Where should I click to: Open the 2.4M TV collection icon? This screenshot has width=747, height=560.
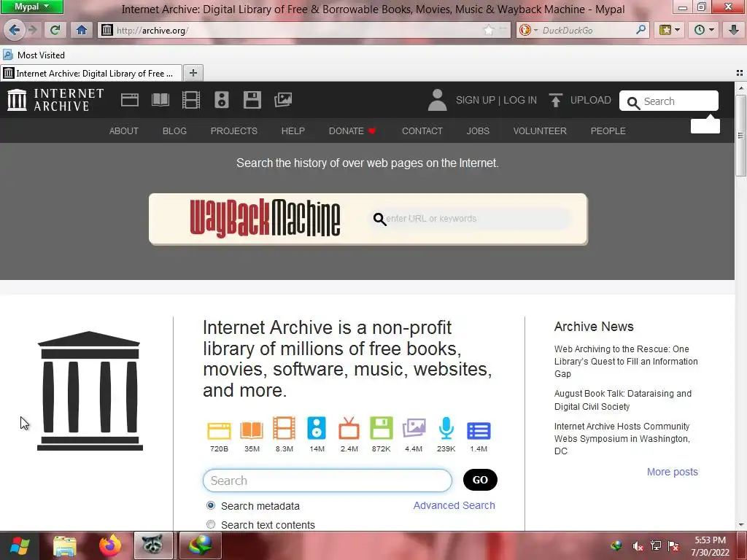[x=349, y=428]
